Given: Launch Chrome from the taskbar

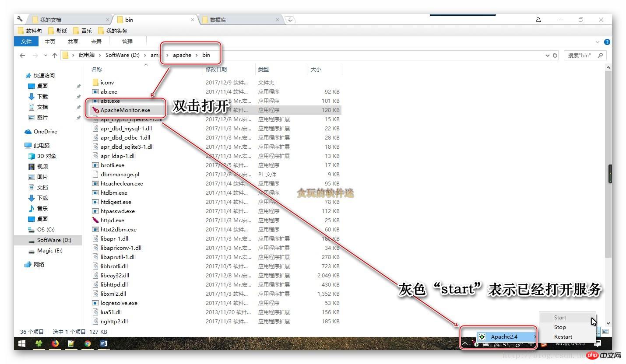Looking at the screenshot, I should (88, 343).
